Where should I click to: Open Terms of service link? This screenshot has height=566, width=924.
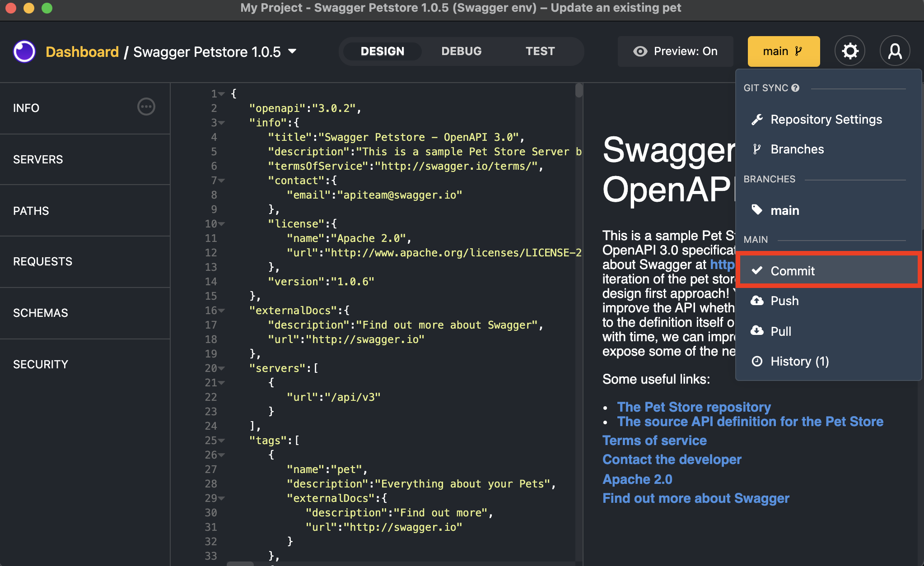[x=654, y=440]
